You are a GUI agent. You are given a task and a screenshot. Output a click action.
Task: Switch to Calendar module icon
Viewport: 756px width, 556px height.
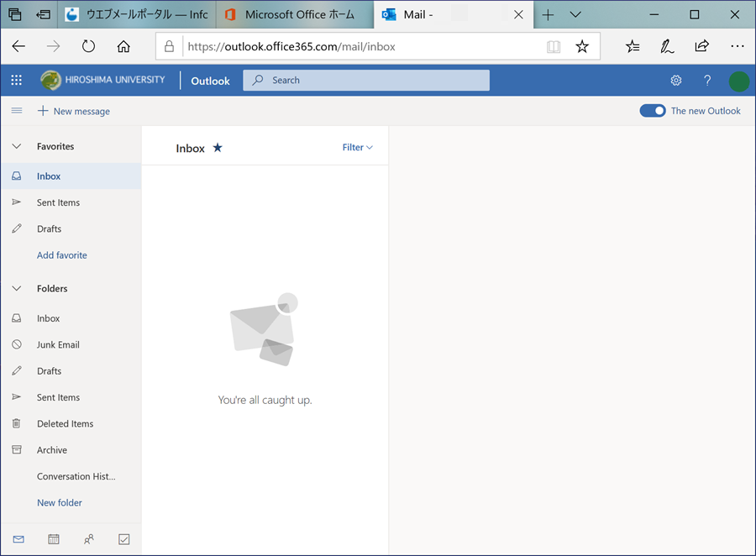tap(54, 539)
